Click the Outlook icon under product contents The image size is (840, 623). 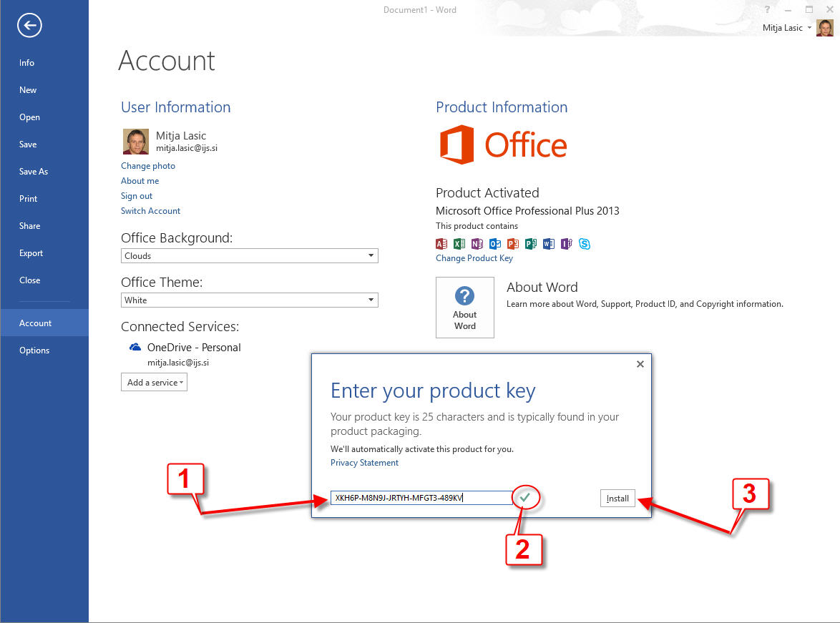[495, 244]
